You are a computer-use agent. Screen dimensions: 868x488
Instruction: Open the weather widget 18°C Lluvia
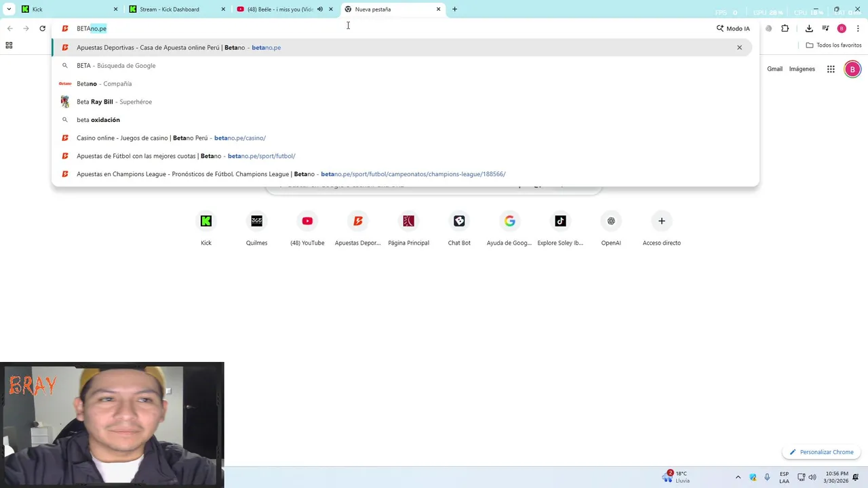pyautogui.click(x=677, y=477)
